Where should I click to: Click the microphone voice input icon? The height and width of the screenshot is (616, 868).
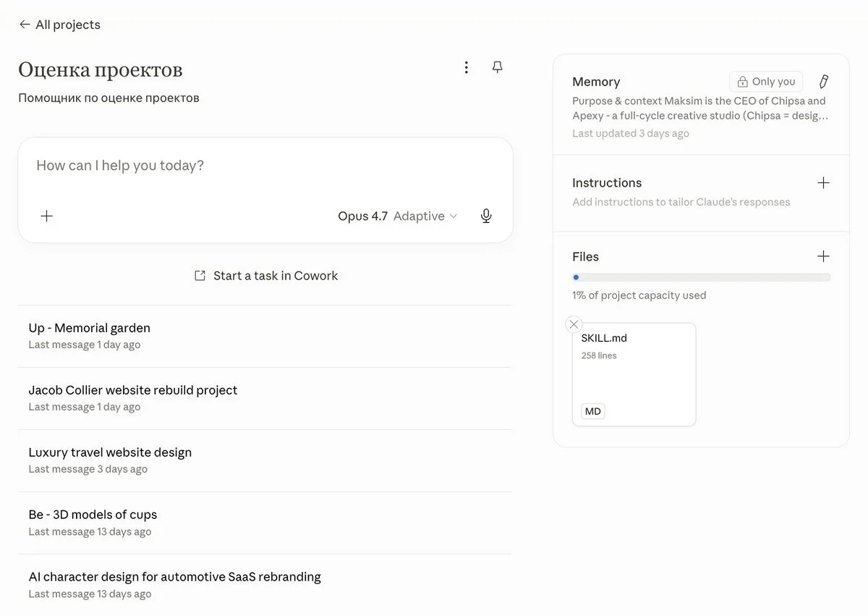click(487, 216)
